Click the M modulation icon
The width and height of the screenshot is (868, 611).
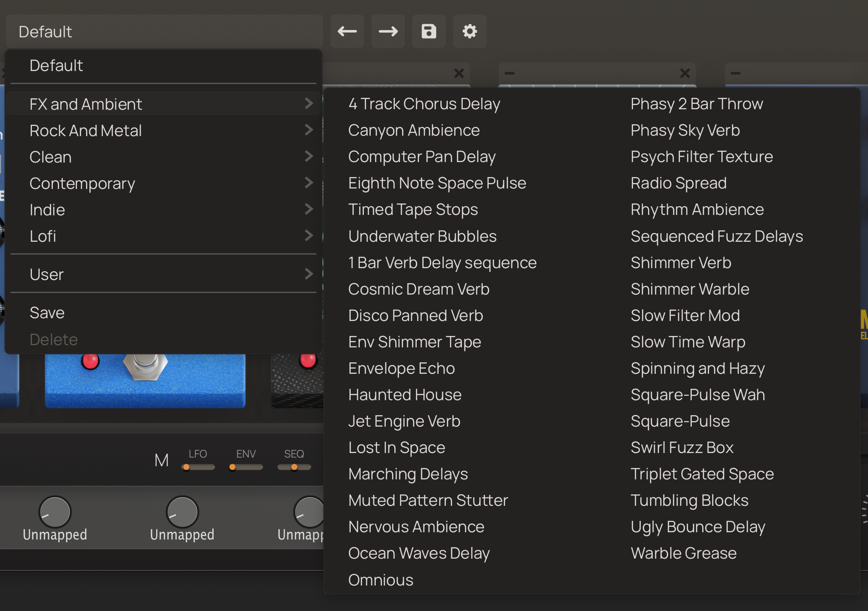click(162, 460)
